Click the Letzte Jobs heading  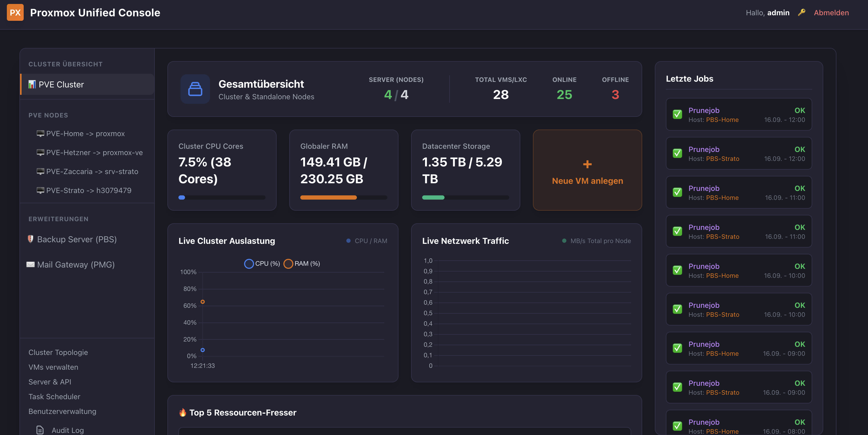click(689, 78)
